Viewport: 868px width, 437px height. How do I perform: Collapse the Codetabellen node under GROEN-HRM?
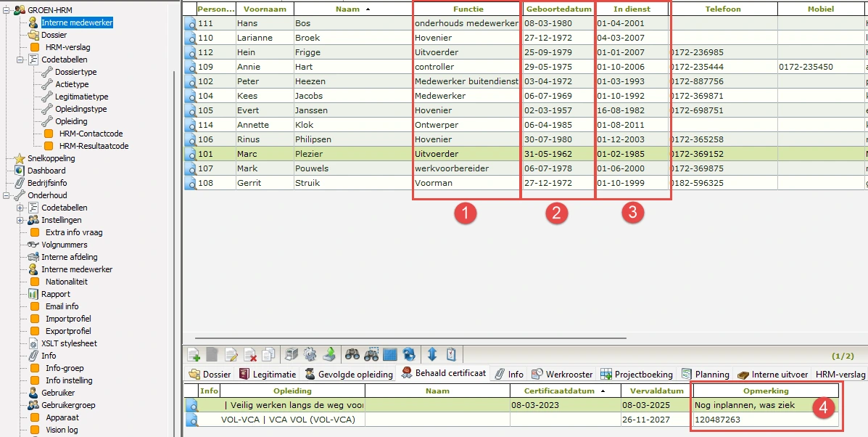tap(20, 60)
